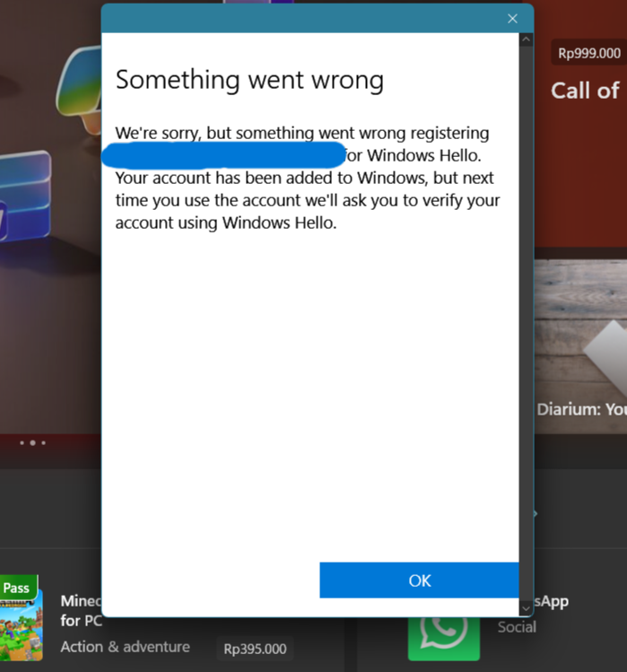Click the Rp395.000 price button

[x=255, y=649]
